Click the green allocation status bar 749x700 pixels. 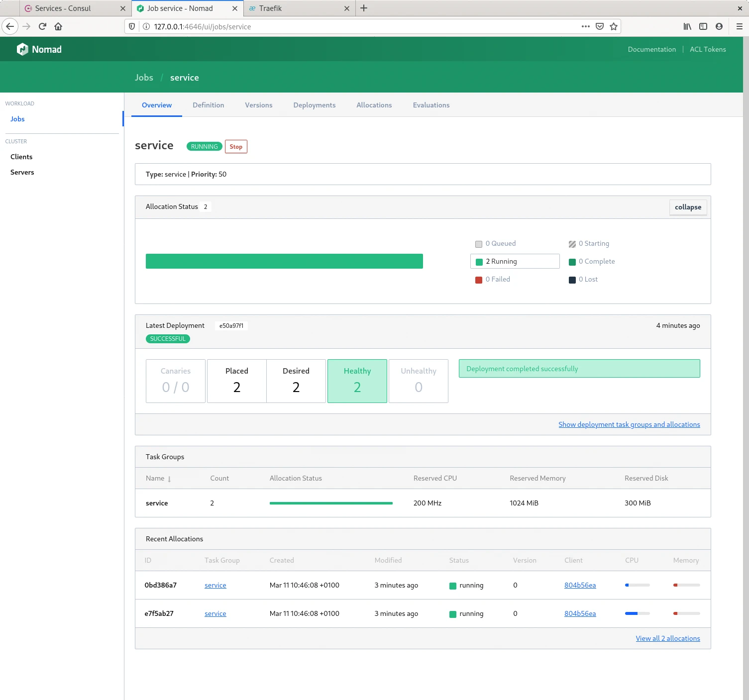(284, 261)
